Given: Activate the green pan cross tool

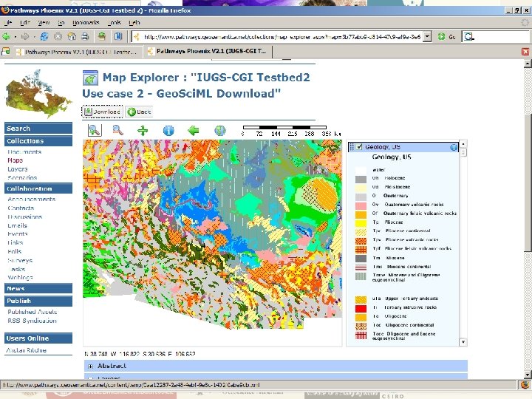Looking at the screenshot, I should pos(143,130).
